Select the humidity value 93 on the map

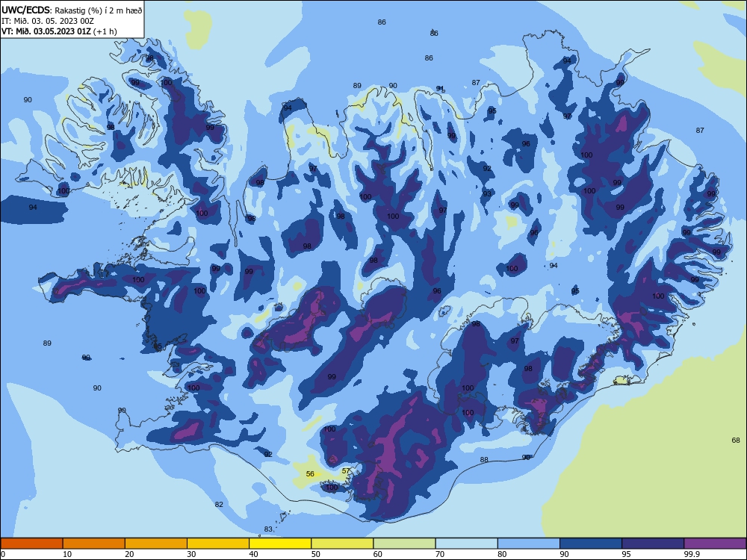point(487,194)
